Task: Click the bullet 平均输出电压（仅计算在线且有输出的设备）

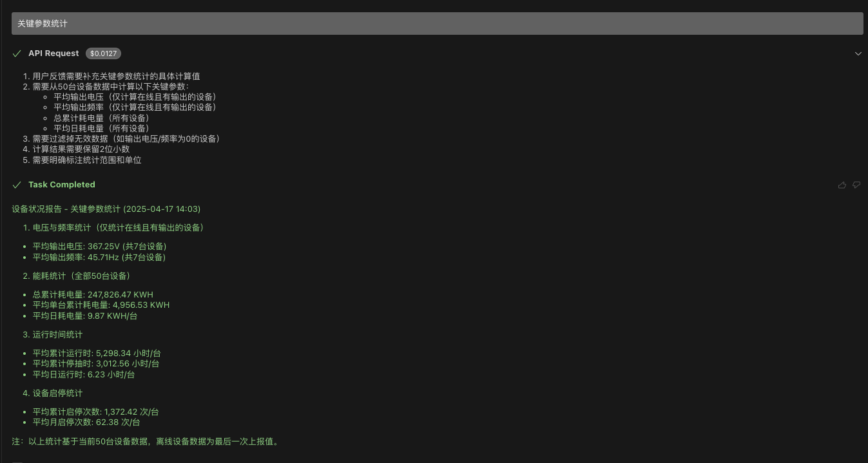Action: pyautogui.click(x=135, y=97)
